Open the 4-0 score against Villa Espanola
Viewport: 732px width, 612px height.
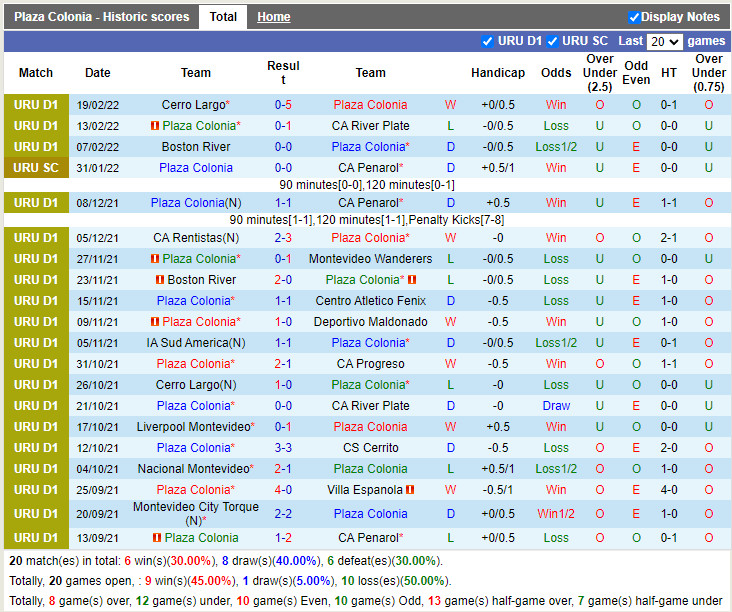pos(283,490)
